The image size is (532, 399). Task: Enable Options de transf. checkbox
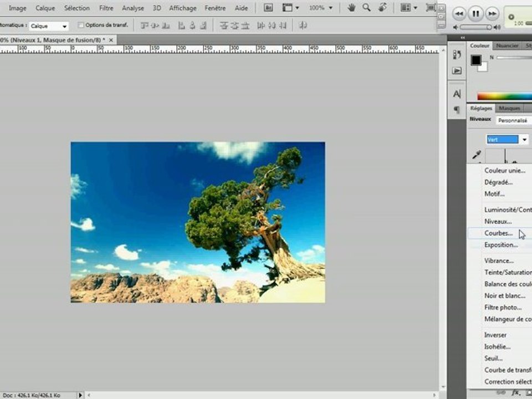[x=81, y=25]
